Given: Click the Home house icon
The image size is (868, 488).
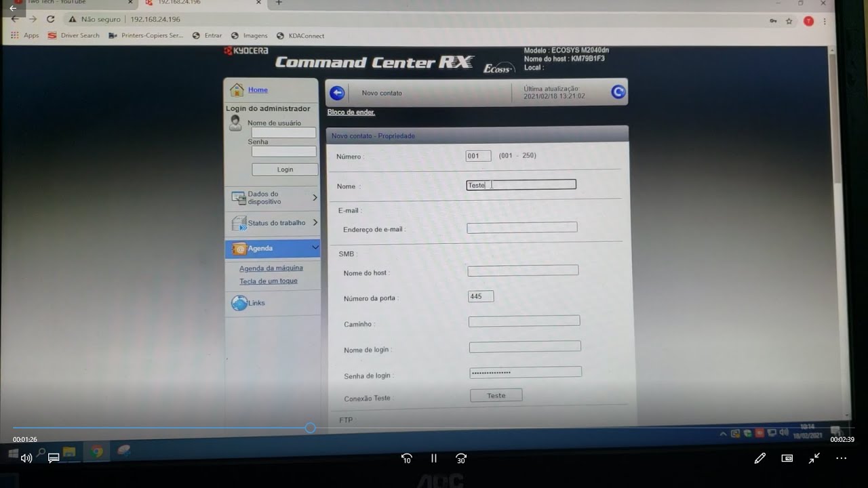Looking at the screenshot, I should click(x=237, y=89).
